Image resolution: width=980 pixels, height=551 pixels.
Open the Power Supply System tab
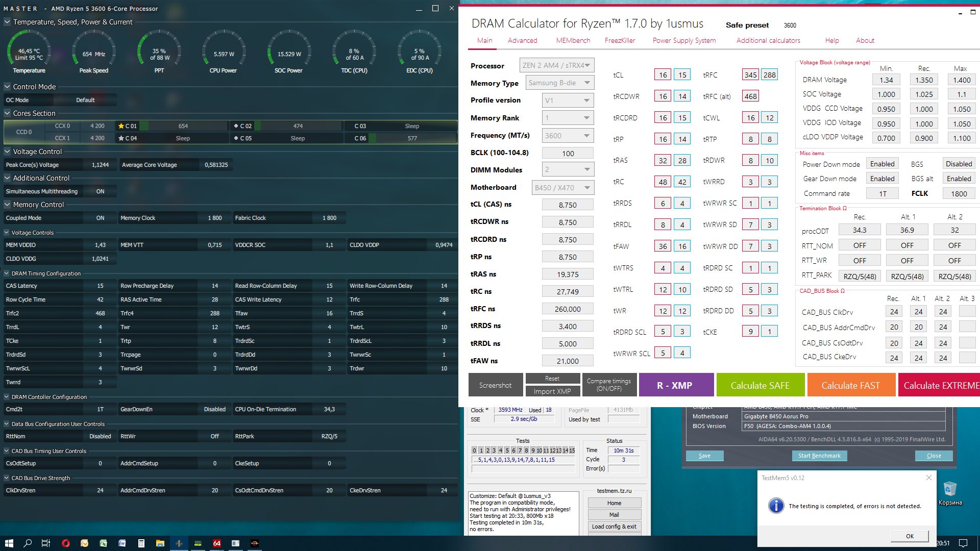[684, 41]
